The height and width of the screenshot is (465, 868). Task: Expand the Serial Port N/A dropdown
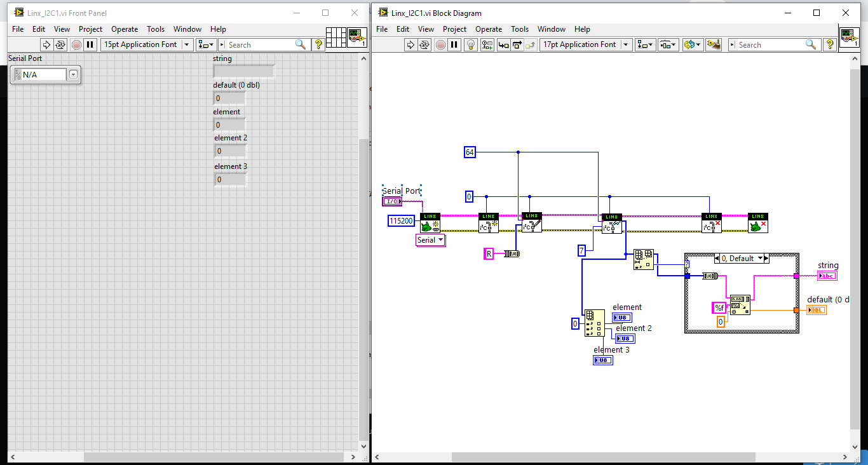73,75
